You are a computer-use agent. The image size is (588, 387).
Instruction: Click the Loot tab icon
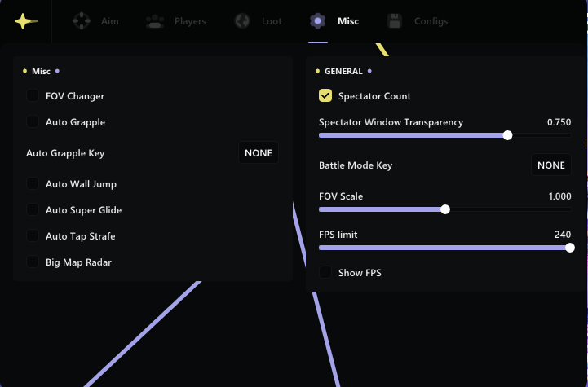(241, 21)
